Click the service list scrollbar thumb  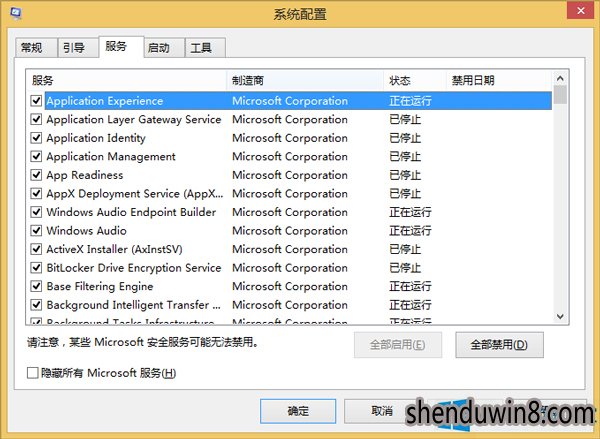point(560,95)
